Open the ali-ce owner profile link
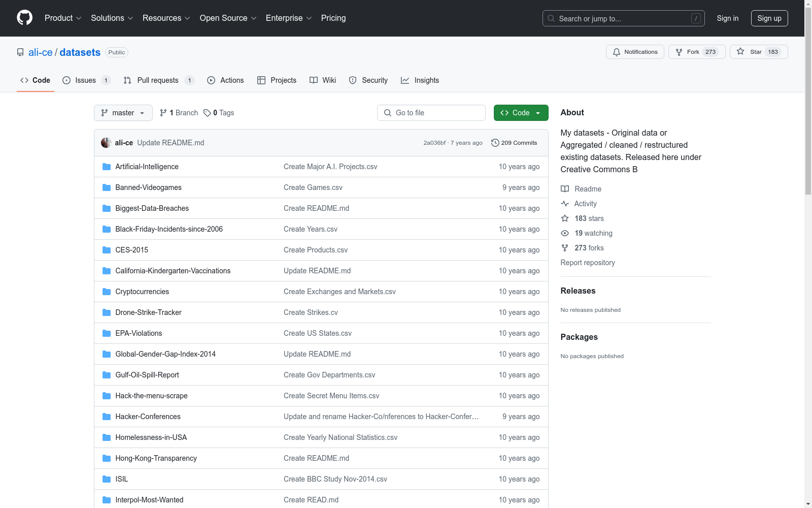Viewport: 812px width, 508px height. pos(41,52)
